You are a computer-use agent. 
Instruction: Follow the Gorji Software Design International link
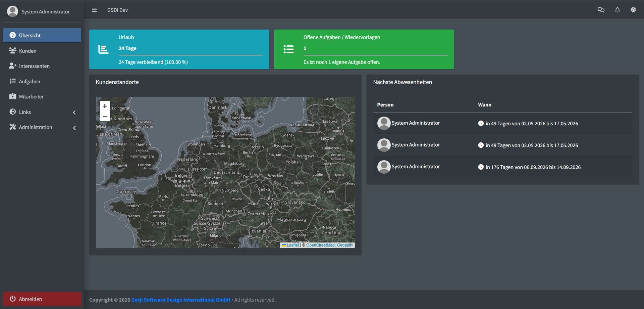pyautogui.click(x=180, y=300)
